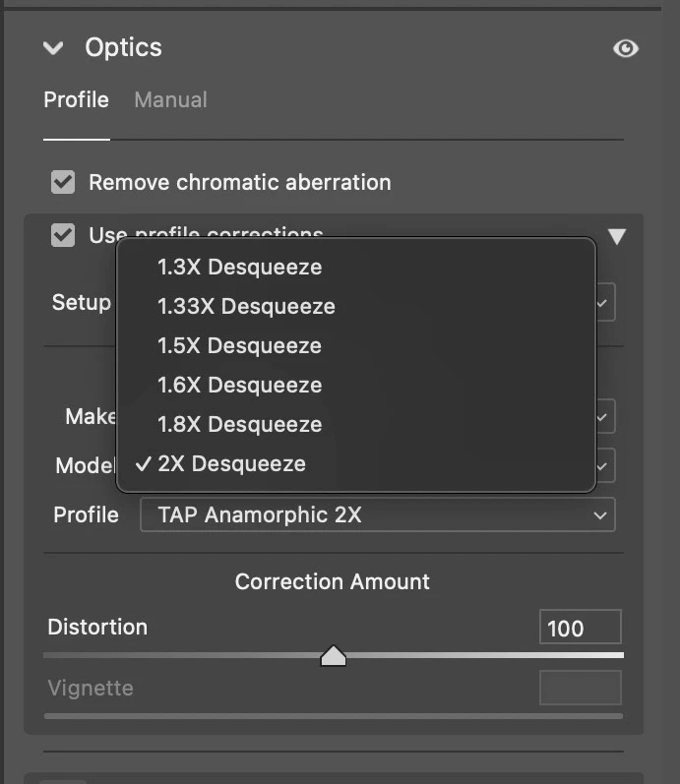Choose 1.3X Desqueeze option

click(239, 267)
